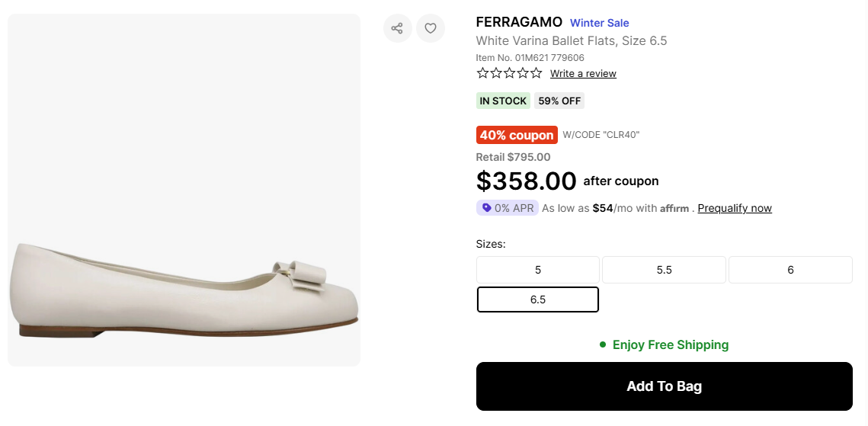Viewport: 868px width, 426px height.
Task: Click the FERRAGAMO brand name
Action: click(x=519, y=22)
